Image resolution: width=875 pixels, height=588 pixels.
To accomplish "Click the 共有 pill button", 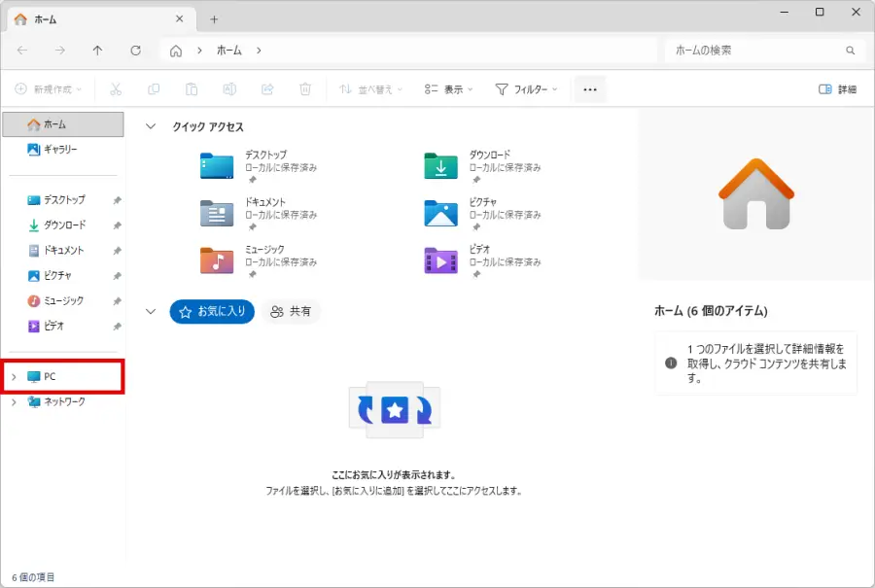I will pyautogui.click(x=291, y=311).
